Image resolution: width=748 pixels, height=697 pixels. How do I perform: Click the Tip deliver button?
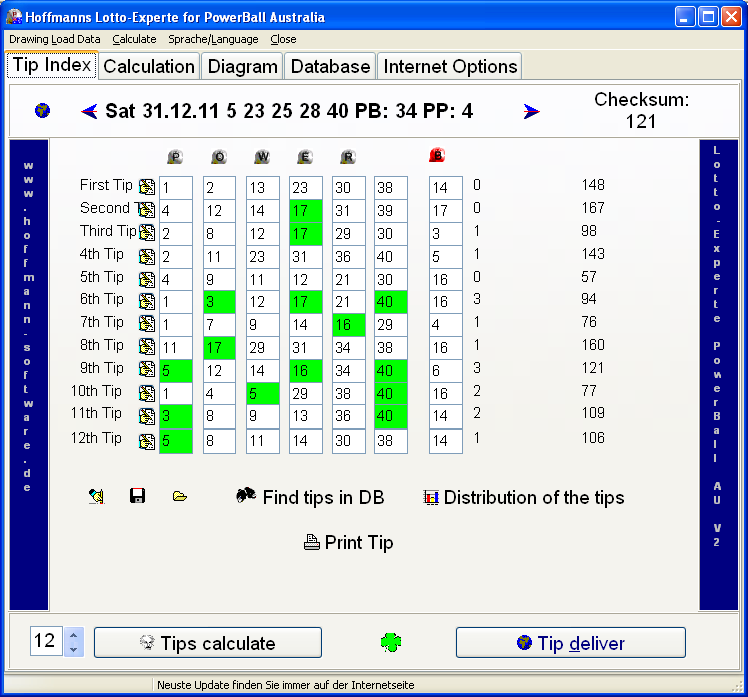tap(571, 643)
